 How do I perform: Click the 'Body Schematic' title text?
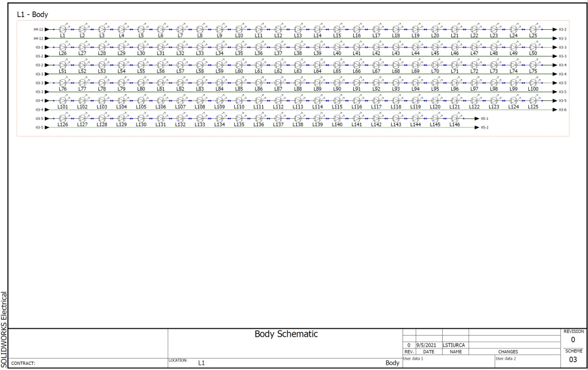[x=286, y=334]
